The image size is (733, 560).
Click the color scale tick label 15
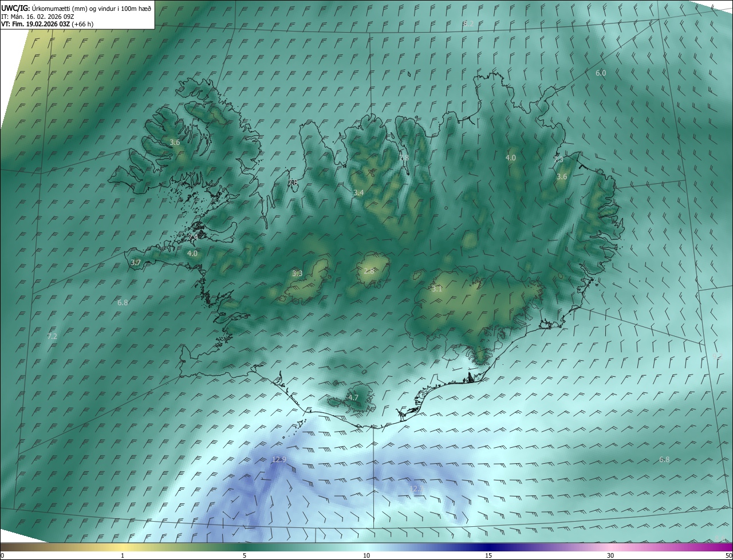488,555
